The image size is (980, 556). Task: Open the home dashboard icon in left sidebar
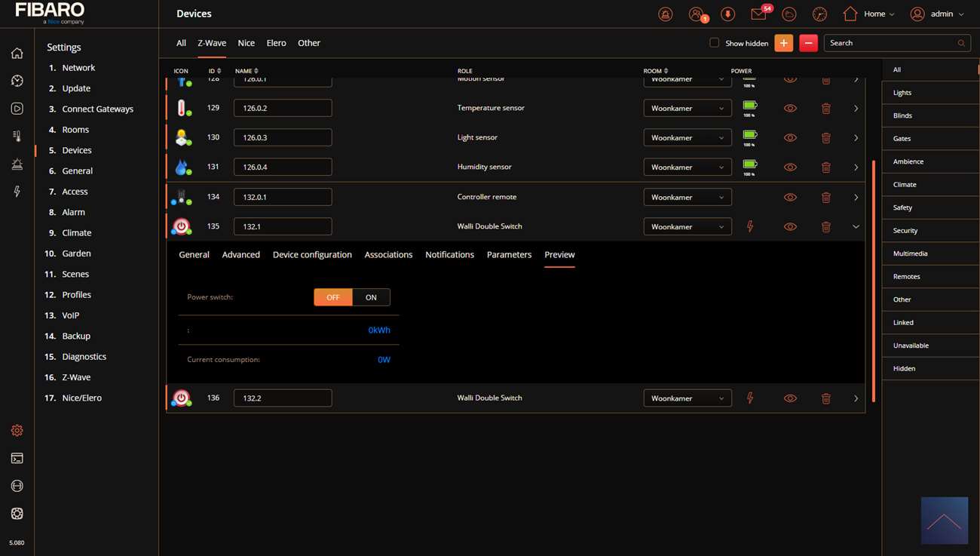click(x=17, y=54)
